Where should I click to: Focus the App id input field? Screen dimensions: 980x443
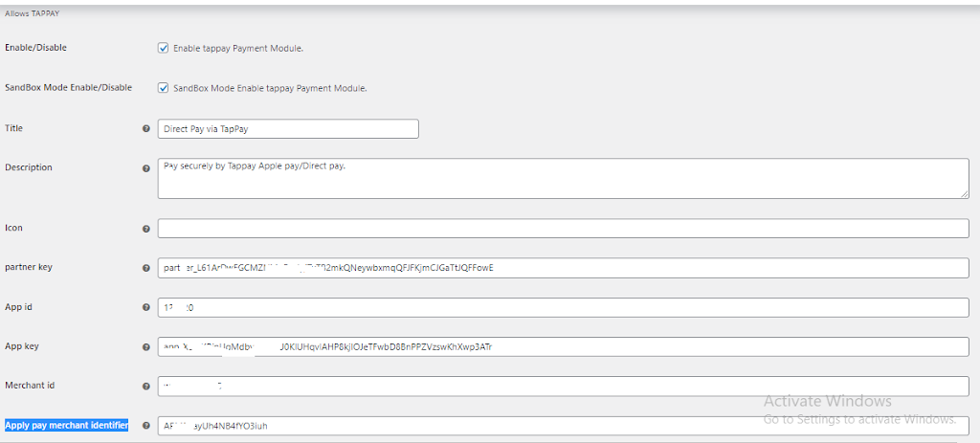(563, 307)
